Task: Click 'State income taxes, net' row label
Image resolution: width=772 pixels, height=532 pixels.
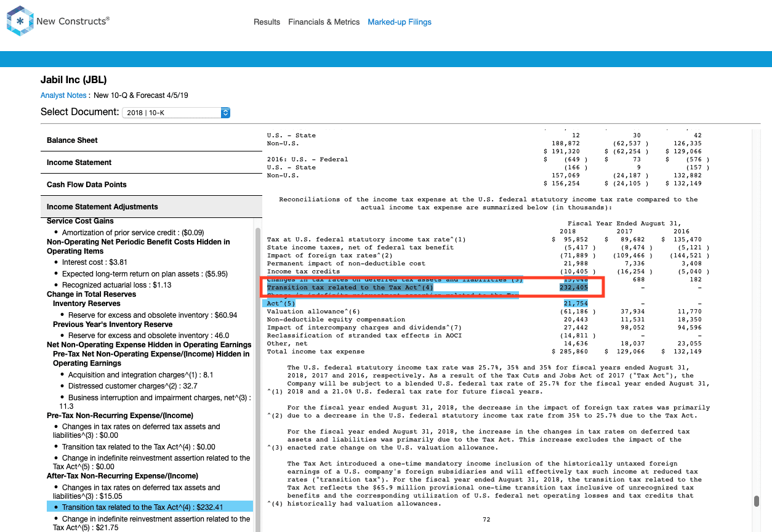Action: tap(360, 248)
